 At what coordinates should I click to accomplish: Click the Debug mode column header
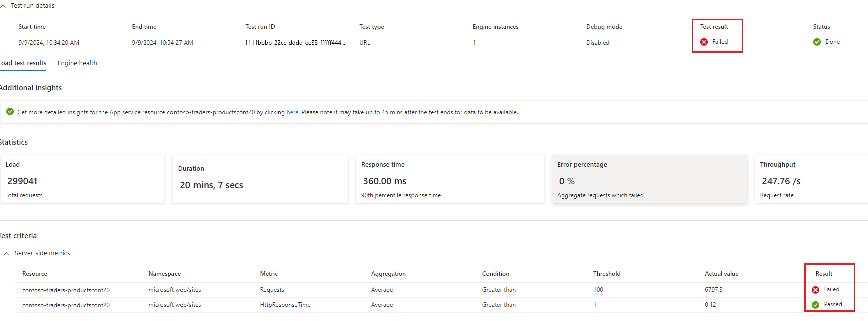(604, 27)
